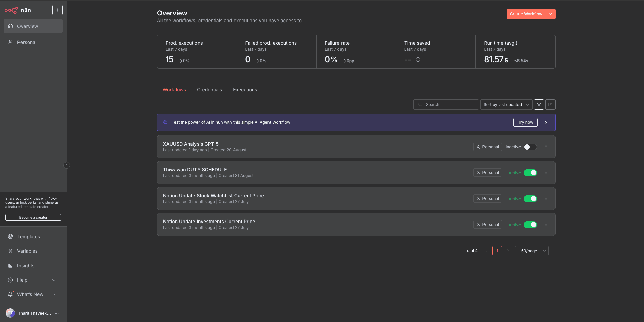This screenshot has height=322, width=644.
Task: Collapse the sidebar with arrow handle
Action: [67, 165]
